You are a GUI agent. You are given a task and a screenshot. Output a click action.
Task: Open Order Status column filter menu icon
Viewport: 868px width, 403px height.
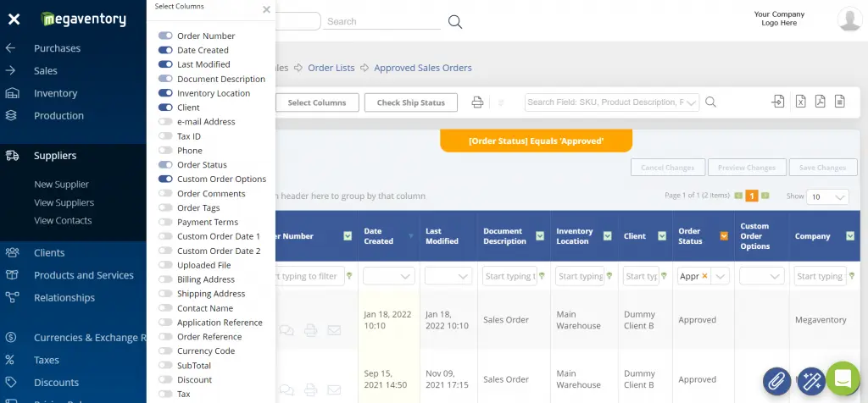pos(724,236)
